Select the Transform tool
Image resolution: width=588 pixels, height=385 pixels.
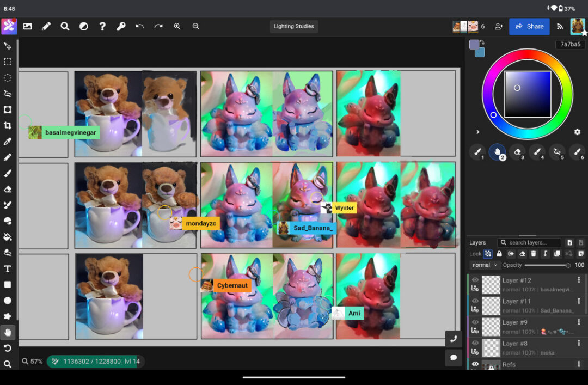[8, 109]
